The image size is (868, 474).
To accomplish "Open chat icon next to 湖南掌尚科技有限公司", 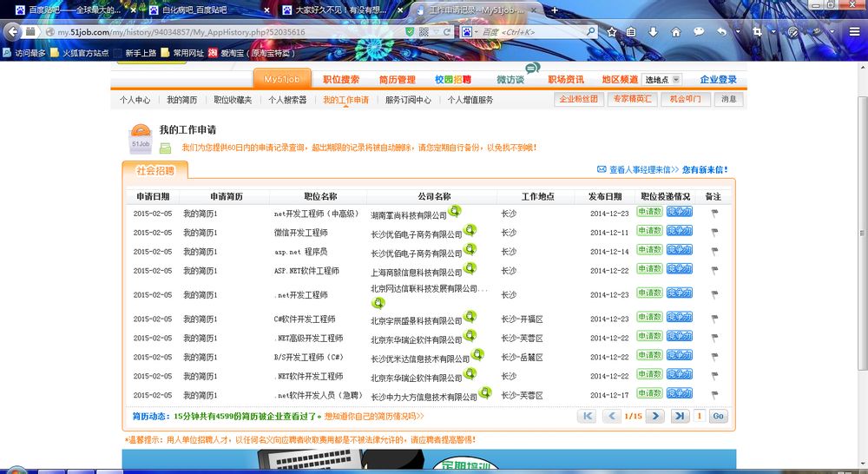I will coord(455,211).
